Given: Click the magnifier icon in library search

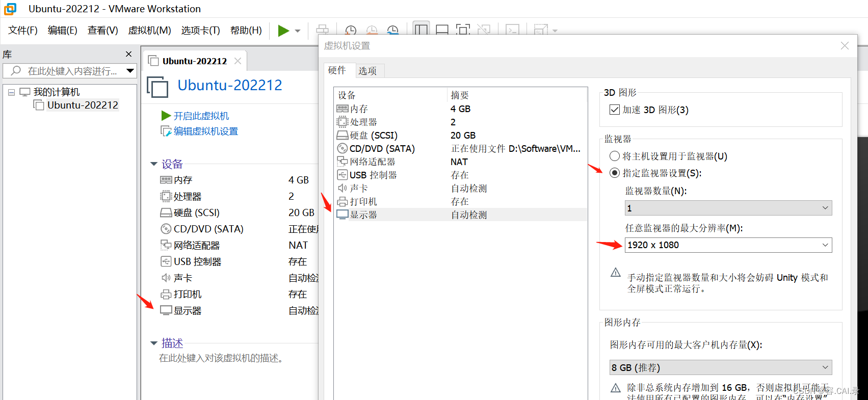Looking at the screenshot, I should click(x=16, y=71).
